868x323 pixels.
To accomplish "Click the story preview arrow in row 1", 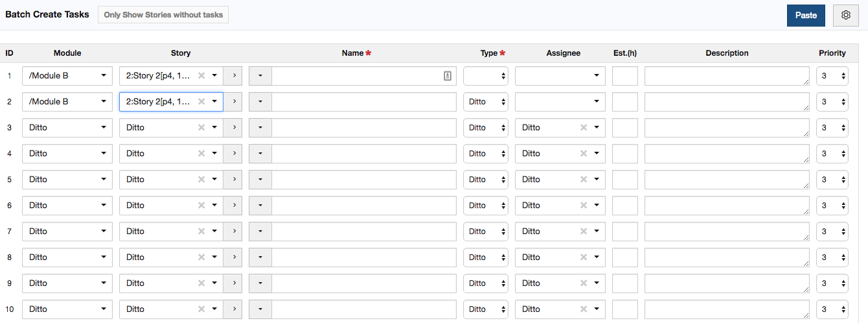I will click(x=233, y=75).
